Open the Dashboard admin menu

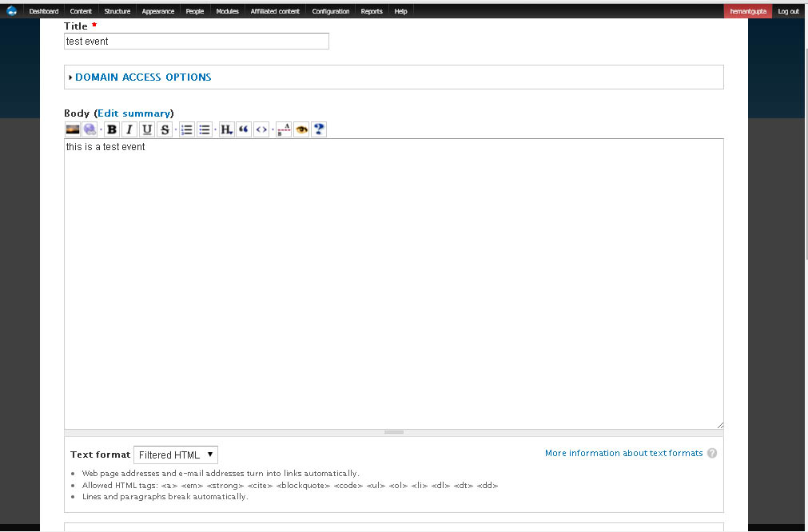click(44, 11)
